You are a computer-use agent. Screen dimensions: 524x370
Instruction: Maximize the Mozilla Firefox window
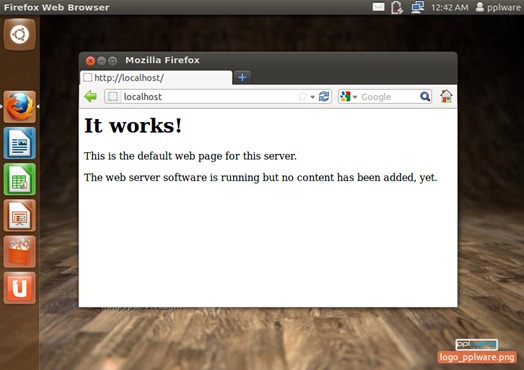tap(113, 61)
